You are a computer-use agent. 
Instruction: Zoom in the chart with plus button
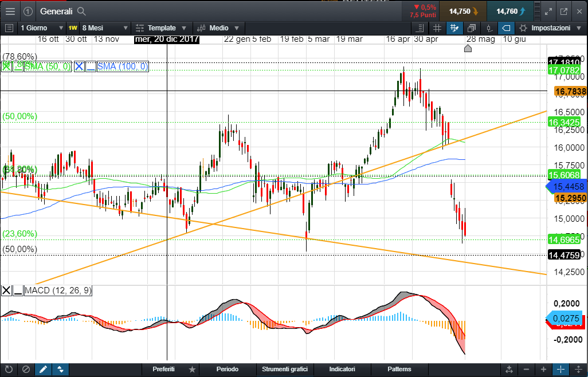coord(543,370)
